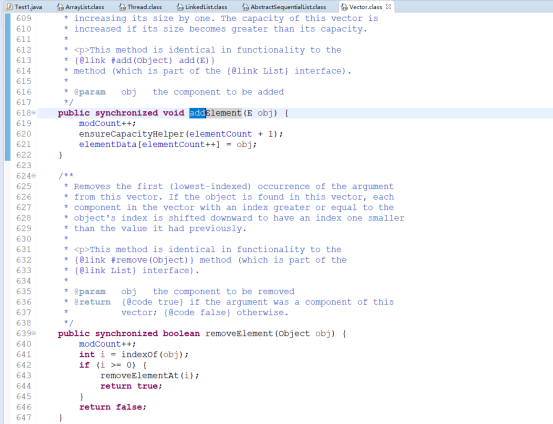The width and height of the screenshot is (553, 424).
Task: Click '@param' tag on line 635
Action: point(90,291)
